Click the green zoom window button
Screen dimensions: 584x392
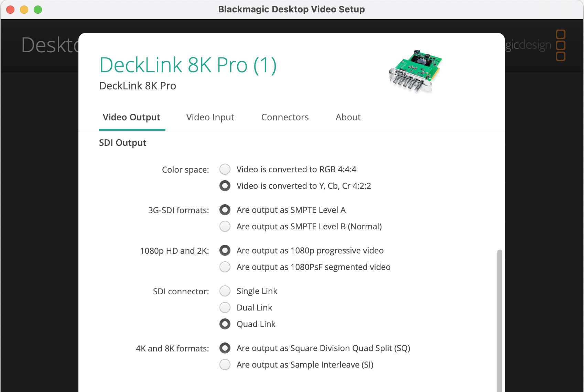[38, 10]
